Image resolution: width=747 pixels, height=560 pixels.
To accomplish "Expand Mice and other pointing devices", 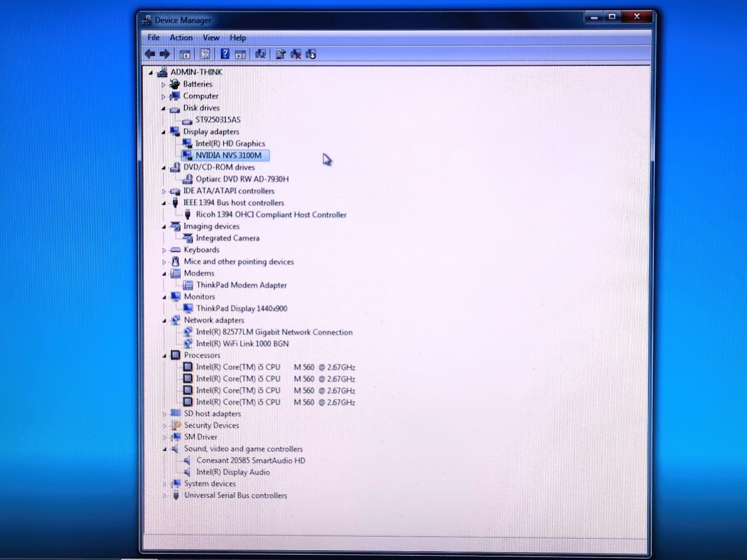I will pos(164,262).
